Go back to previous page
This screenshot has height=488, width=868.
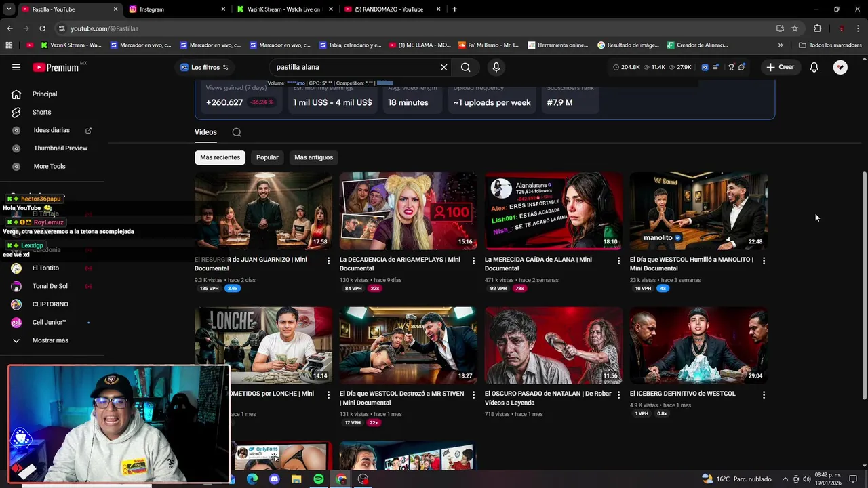[9, 28]
